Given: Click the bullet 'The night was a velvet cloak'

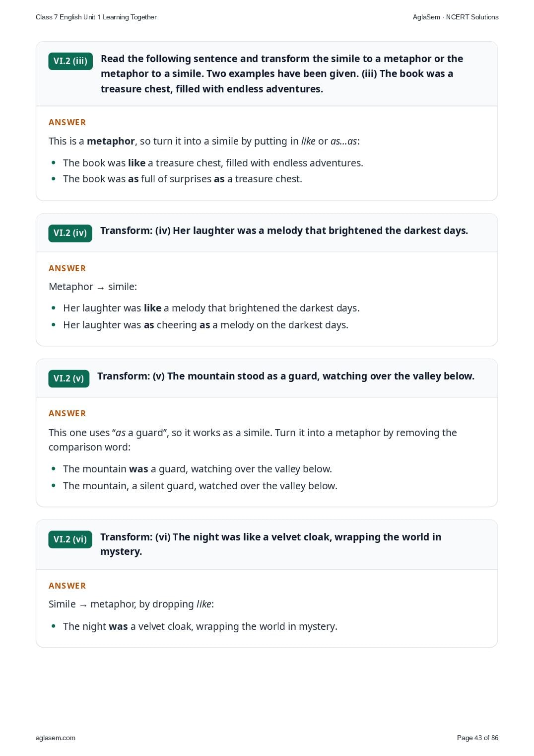Looking at the screenshot, I should point(200,626).
